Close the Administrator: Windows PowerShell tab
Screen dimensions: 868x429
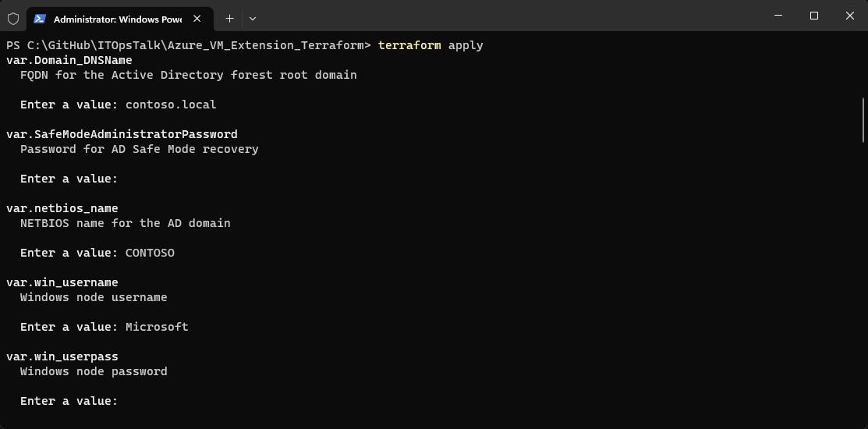(198, 18)
